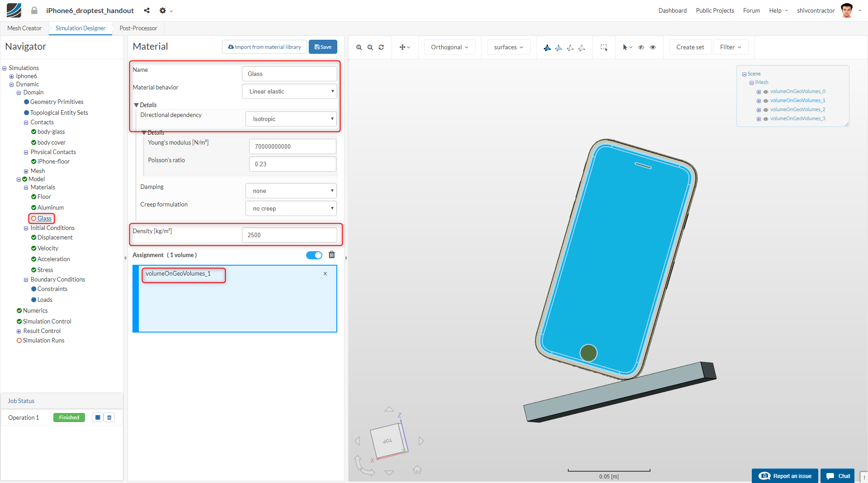Zoom out in the 3D viewer
The width and height of the screenshot is (868, 483).
click(x=370, y=47)
